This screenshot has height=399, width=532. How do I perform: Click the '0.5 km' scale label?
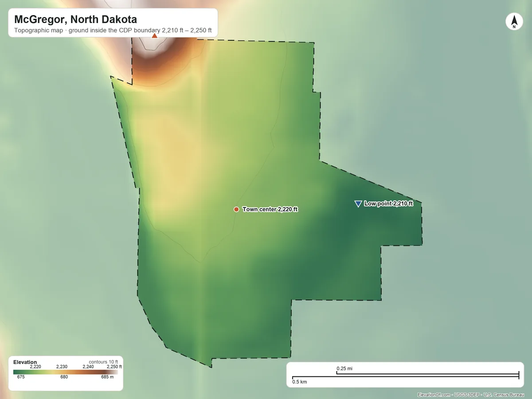click(x=299, y=382)
